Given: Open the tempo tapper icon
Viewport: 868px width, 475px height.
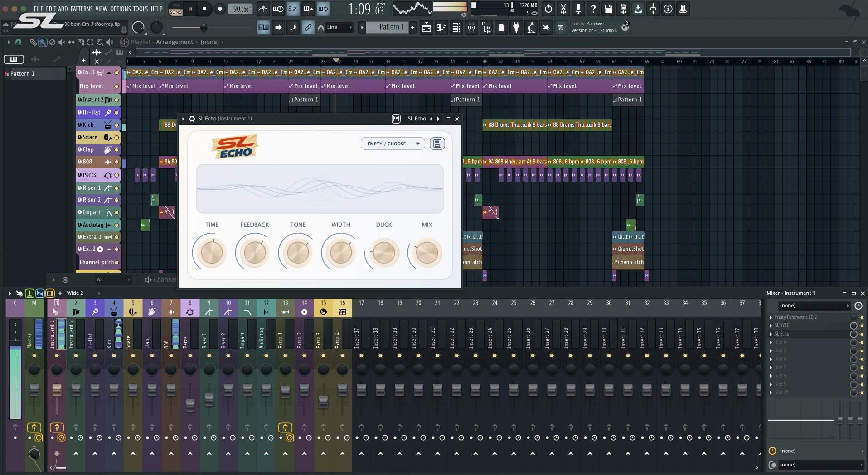Looking at the screenshot, I should [531, 28].
